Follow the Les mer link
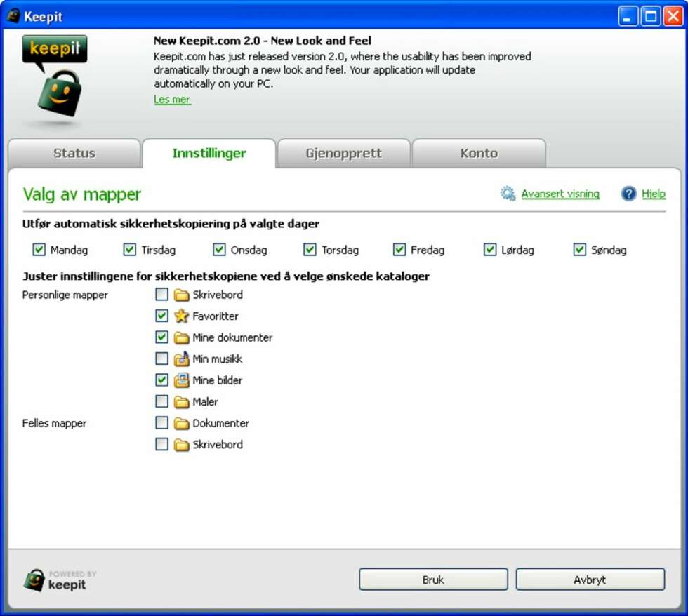 tap(172, 100)
